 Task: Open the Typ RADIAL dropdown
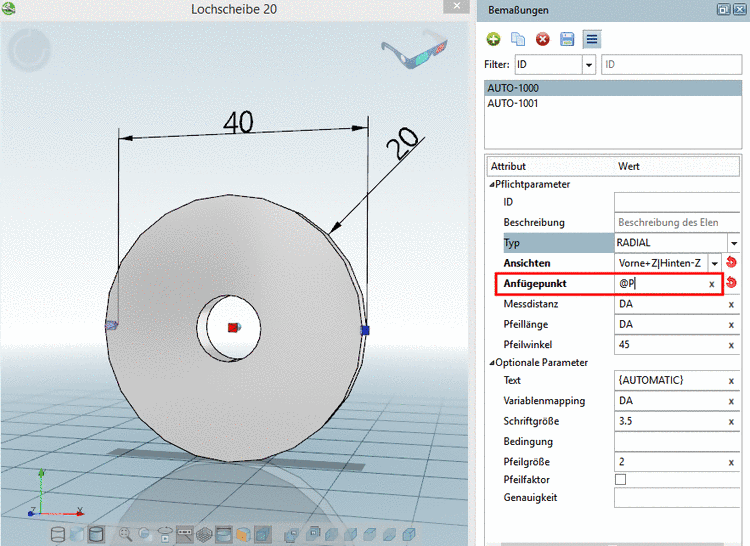click(x=733, y=243)
